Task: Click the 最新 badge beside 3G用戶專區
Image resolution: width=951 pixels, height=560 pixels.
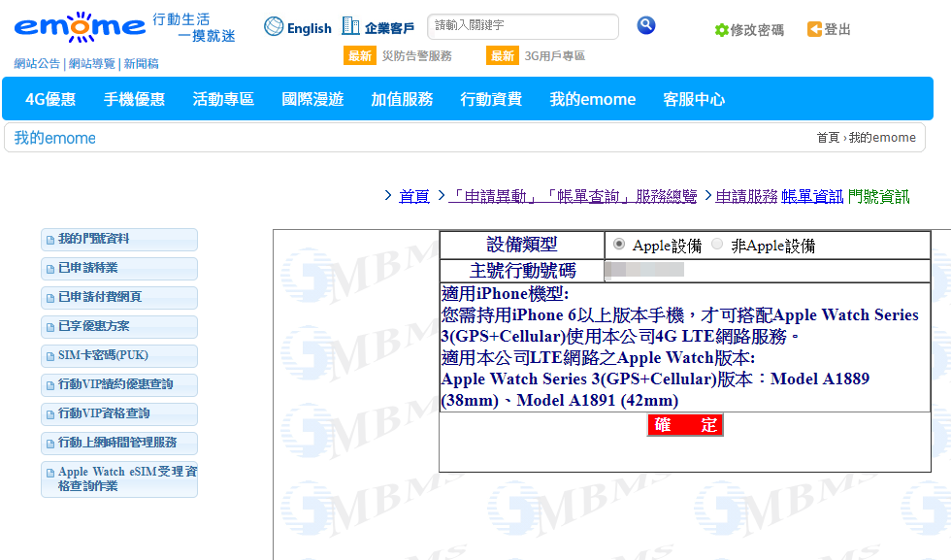Action: pyautogui.click(x=503, y=56)
